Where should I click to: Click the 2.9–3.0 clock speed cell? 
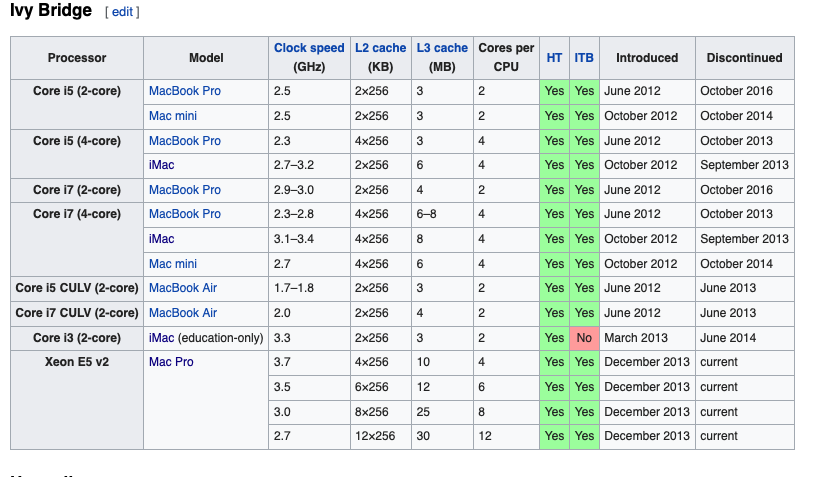click(309, 190)
